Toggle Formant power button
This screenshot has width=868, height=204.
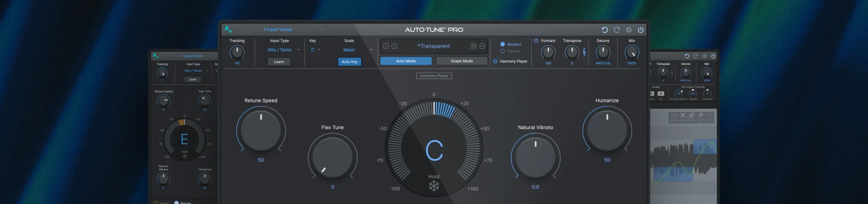[536, 40]
